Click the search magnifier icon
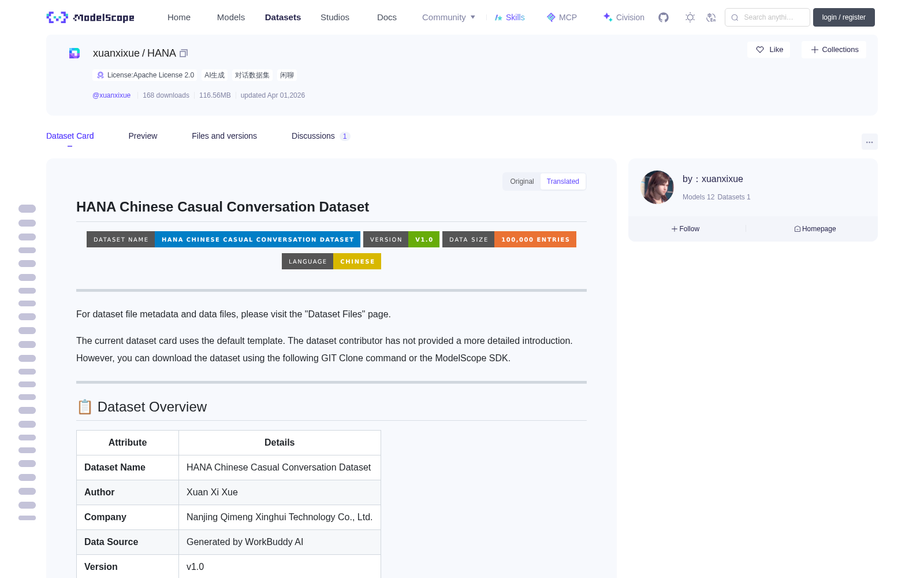 point(735,17)
